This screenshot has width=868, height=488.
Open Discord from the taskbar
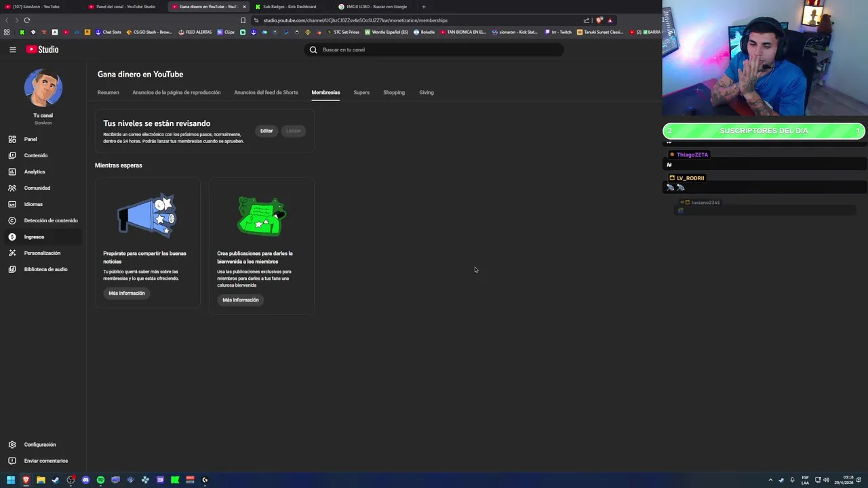tap(85, 480)
